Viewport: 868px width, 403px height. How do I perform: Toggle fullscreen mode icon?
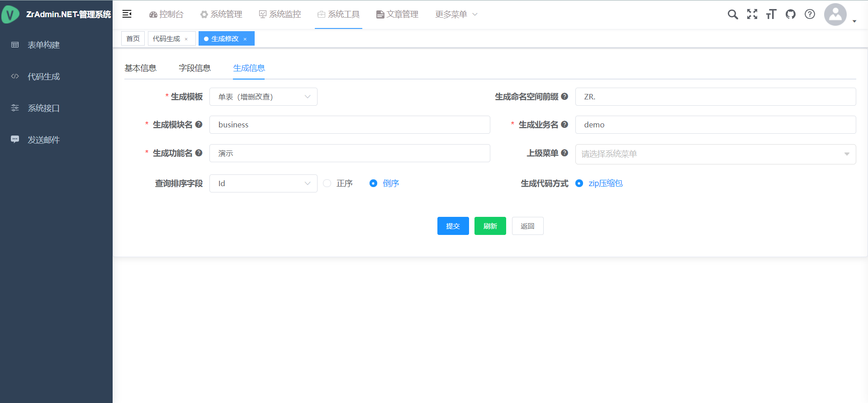pyautogui.click(x=752, y=14)
